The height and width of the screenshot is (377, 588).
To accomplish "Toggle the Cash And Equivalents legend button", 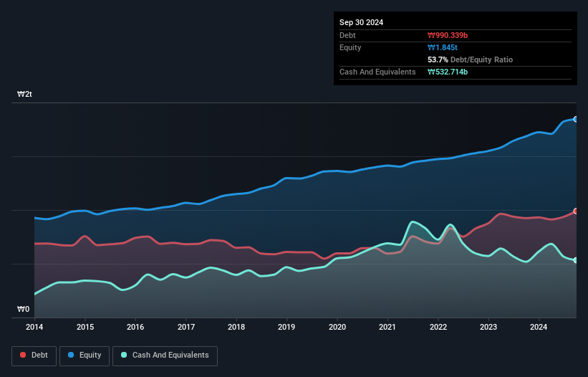I will [165, 355].
